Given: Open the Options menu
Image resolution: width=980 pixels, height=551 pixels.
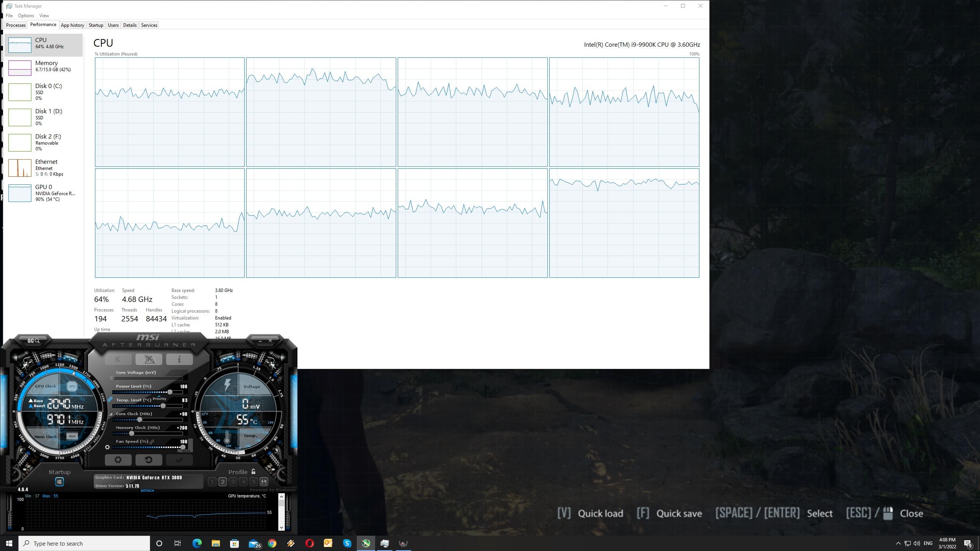Looking at the screenshot, I should pos(26,16).
